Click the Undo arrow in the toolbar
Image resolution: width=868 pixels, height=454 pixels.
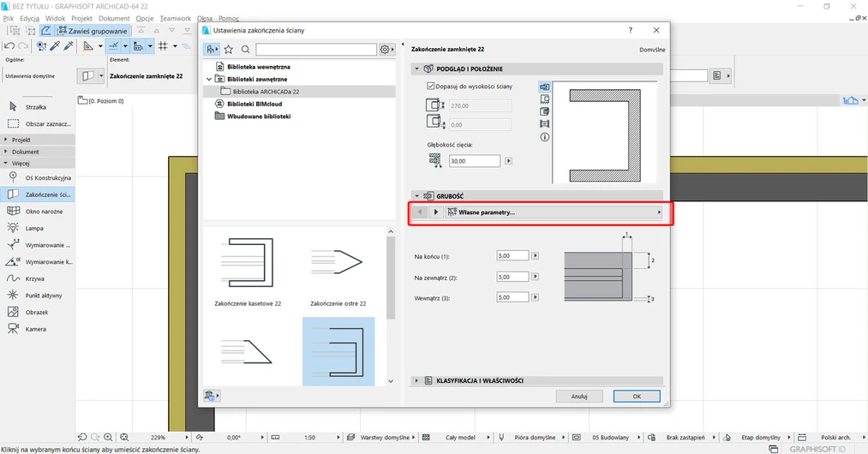point(9,46)
